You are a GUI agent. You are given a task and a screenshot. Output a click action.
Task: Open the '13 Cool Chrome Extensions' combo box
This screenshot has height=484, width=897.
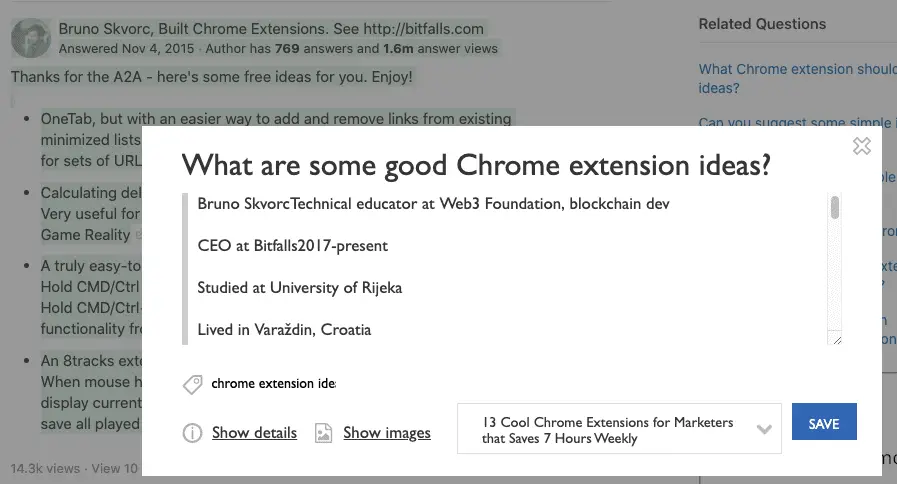tap(608, 430)
